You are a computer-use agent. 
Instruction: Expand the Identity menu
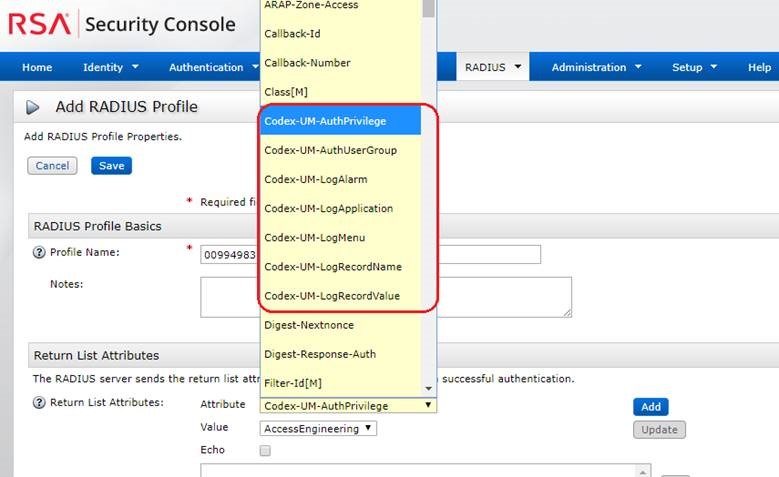tap(110, 67)
